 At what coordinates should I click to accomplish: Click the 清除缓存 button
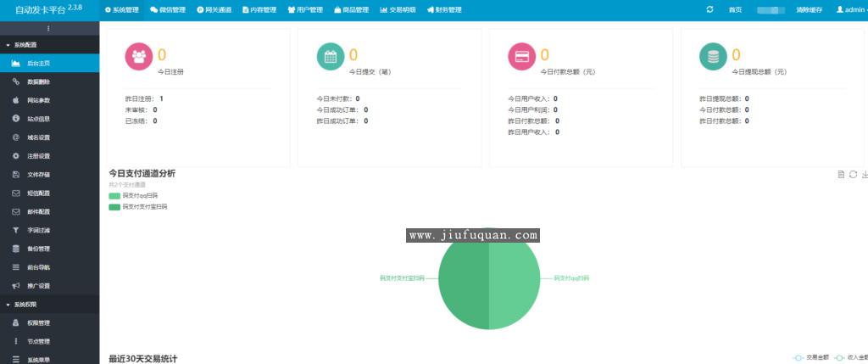pos(809,10)
